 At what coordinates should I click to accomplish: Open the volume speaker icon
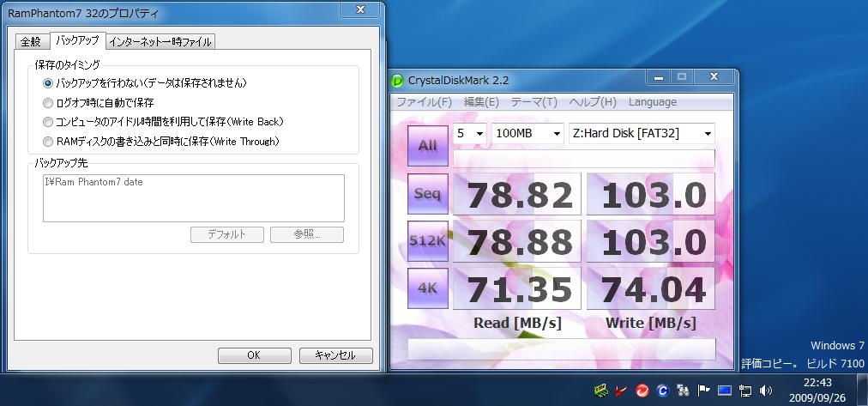pos(766,391)
